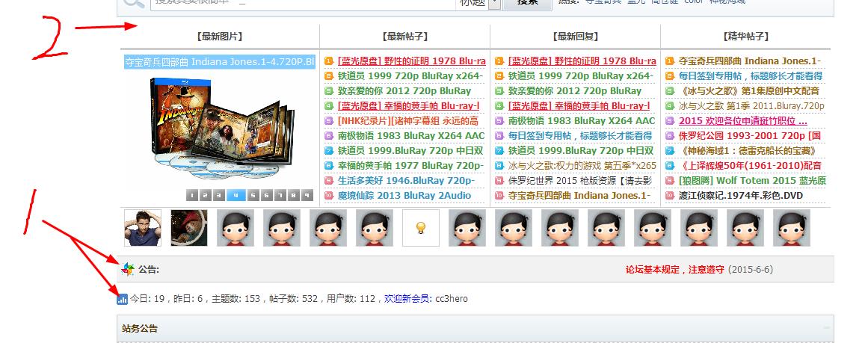Open 2015 欢迎各位申请斑竹职位 post
This screenshot has height=343, width=868.
pos(743,120)
